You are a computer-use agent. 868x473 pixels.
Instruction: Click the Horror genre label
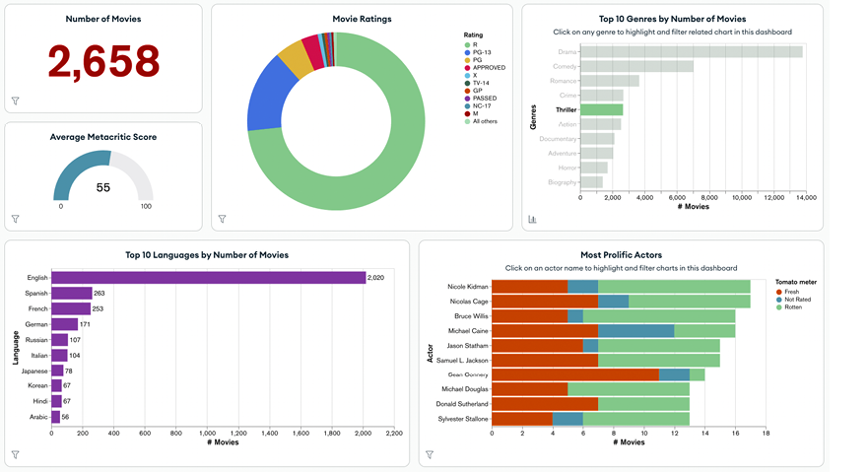[568, 168]
